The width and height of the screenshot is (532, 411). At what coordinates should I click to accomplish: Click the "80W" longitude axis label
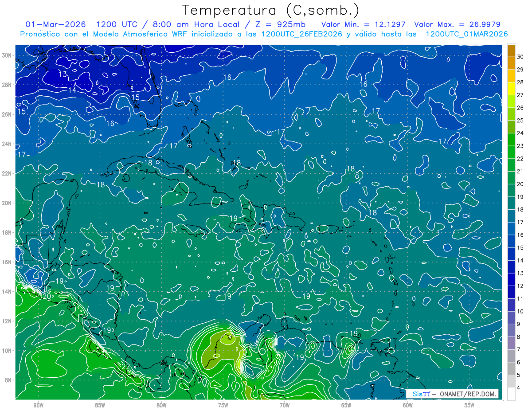click(161, 405)
